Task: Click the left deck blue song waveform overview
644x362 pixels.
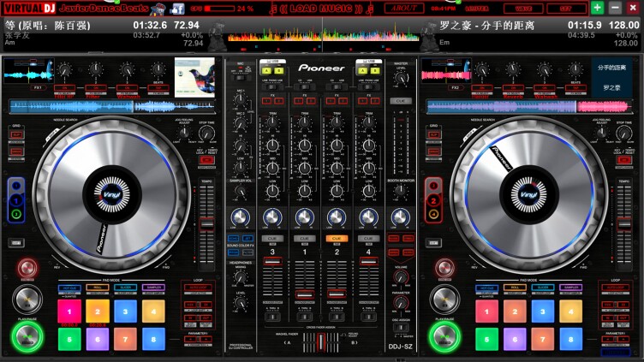Action: click(111, 107)
